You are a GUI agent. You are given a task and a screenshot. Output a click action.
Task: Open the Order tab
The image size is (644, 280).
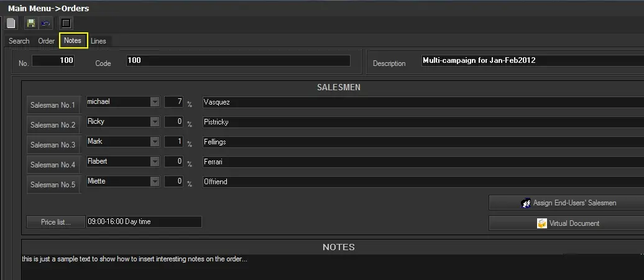(47, 41)
